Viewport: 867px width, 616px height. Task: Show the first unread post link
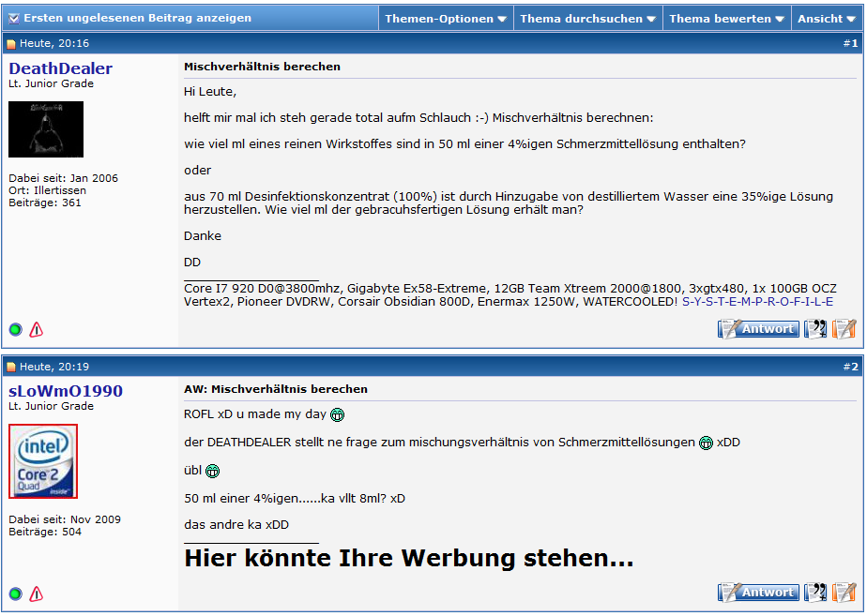(x=138, y=18)
